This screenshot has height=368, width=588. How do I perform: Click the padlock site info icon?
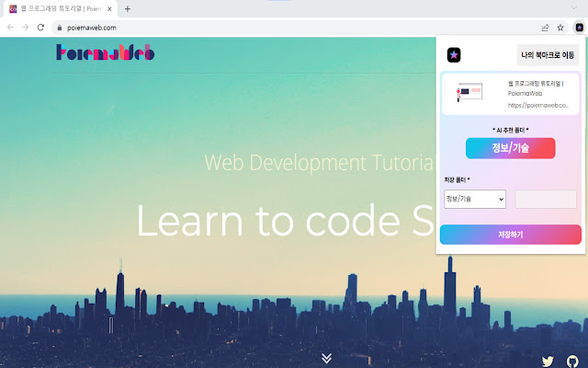tap(59, 28)
